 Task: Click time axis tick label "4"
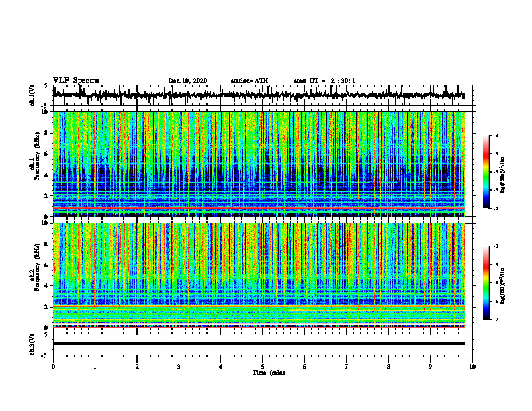221,367
